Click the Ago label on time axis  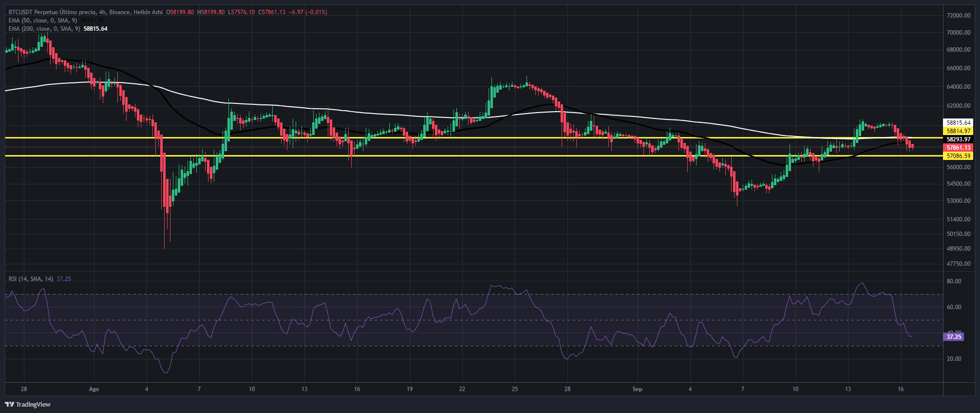[94, 389]
